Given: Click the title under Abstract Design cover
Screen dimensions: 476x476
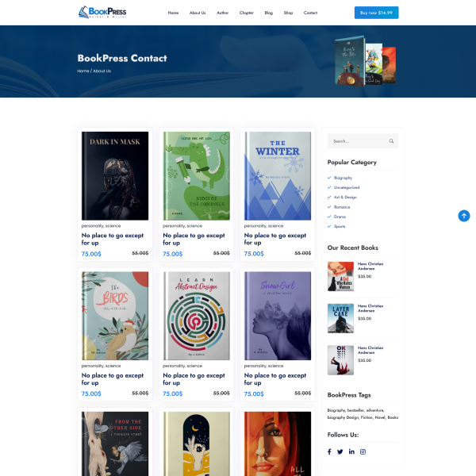Looking at the screenshot, I should (194, 379).
